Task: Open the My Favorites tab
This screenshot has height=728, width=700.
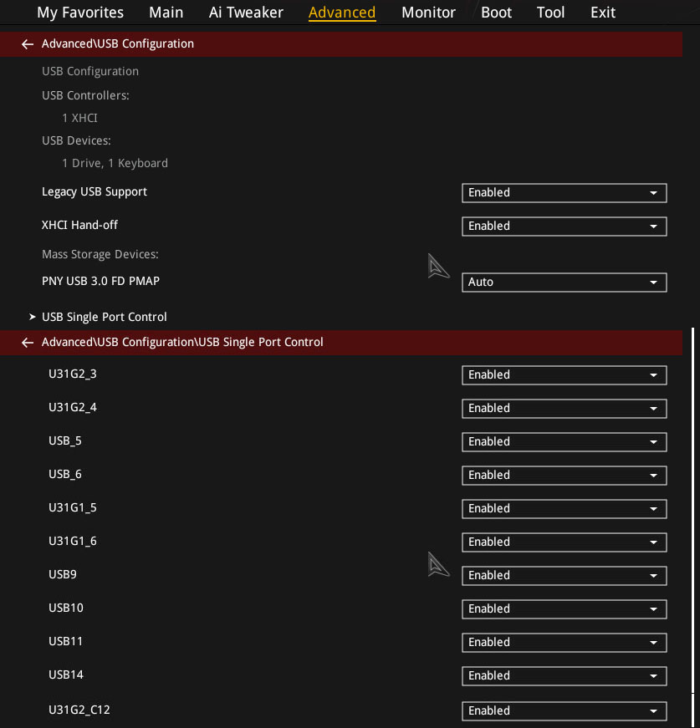Action: click(80, 13)
